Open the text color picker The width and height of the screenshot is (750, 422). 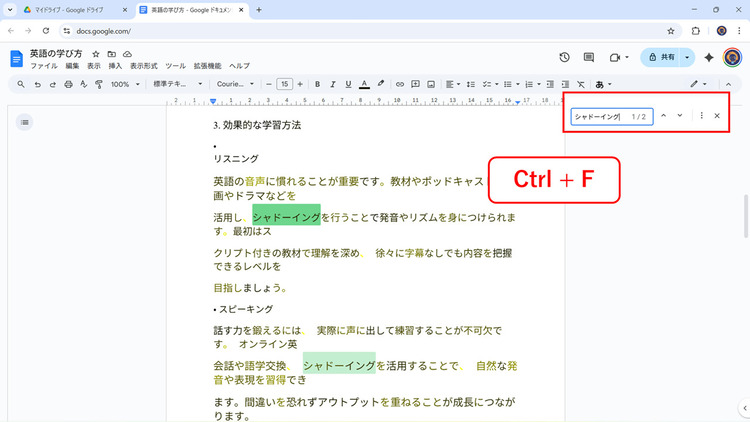[x=365, y=84]
